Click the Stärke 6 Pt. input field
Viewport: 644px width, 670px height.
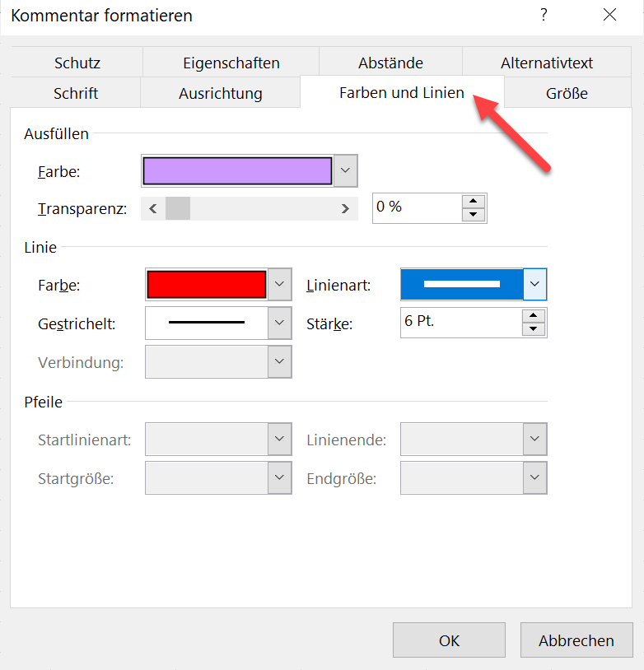[461, 322]
